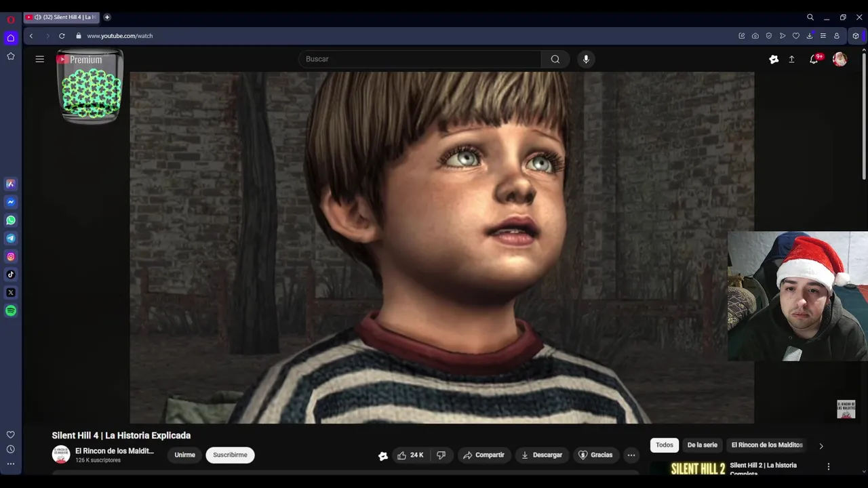Click the Suscribirme button
This screenshot has height=488, width=868.
tap(230, 455)
